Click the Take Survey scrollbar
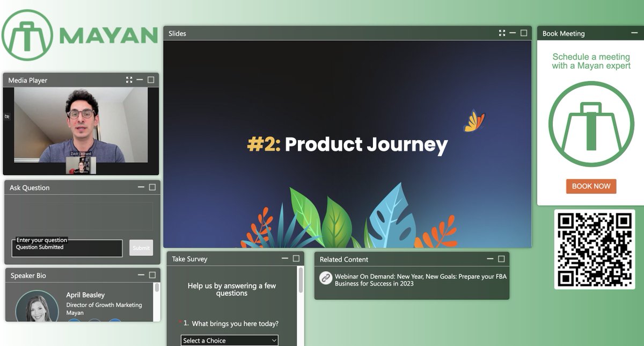 click(300, 280)
